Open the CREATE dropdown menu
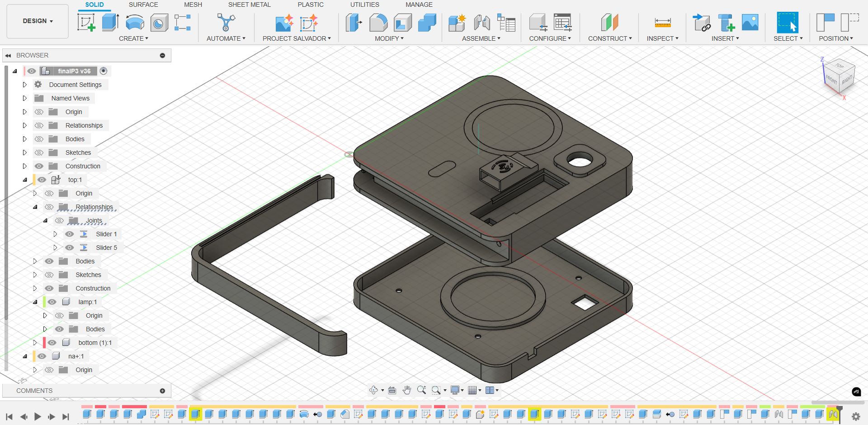This screenshot has width=868, height=425. 133,38
